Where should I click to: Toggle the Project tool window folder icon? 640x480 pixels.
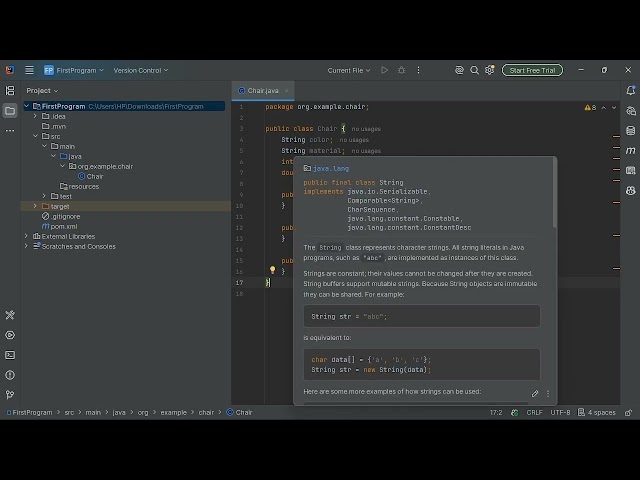coord(10,111)
